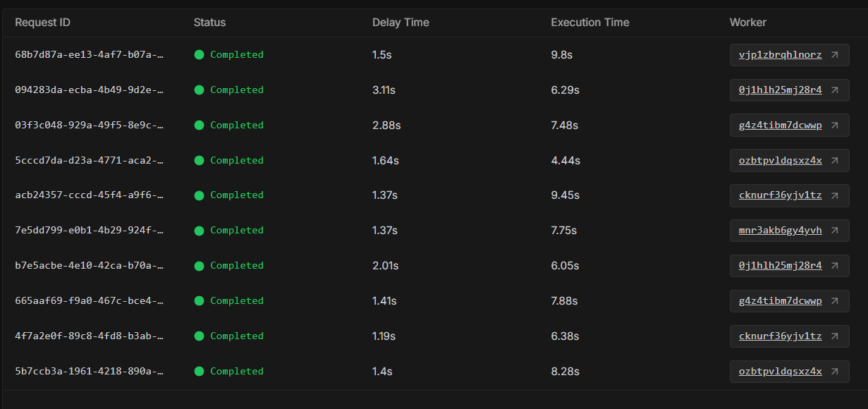Click green status dot for request 5b7ccb3a
This screenshot has width=868, height=409.
(199, 372)
